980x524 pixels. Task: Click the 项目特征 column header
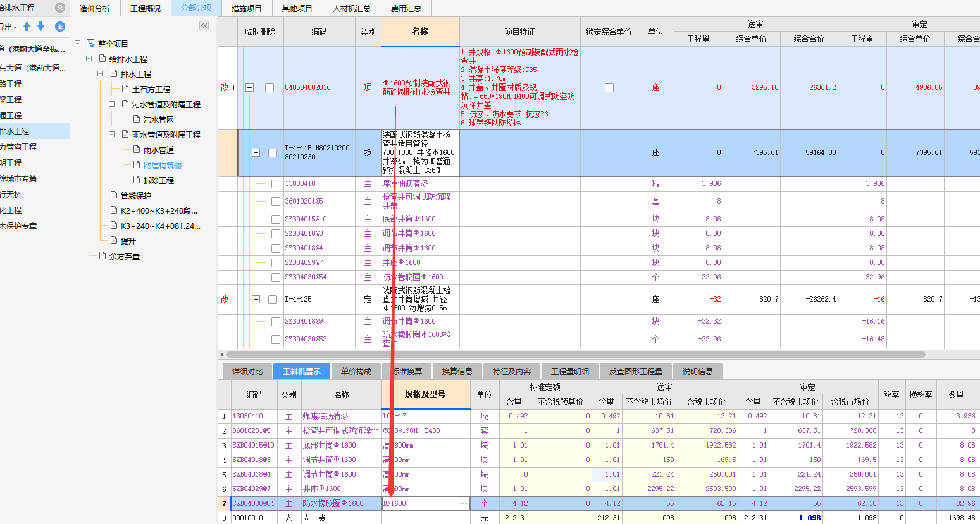point(520,32)
